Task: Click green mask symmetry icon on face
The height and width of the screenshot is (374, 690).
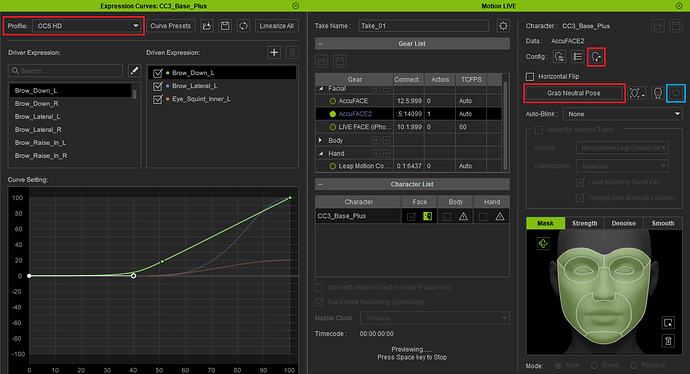Action: 543,243
